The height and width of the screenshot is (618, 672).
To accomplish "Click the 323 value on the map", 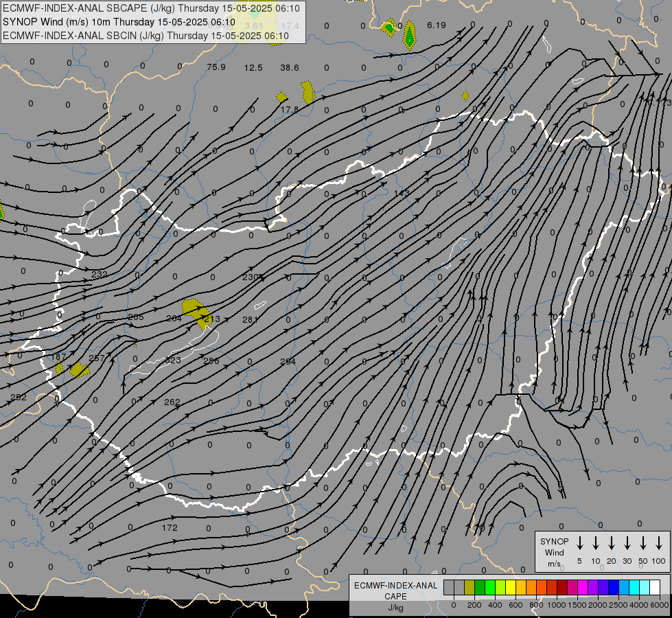I will point(173,360).
